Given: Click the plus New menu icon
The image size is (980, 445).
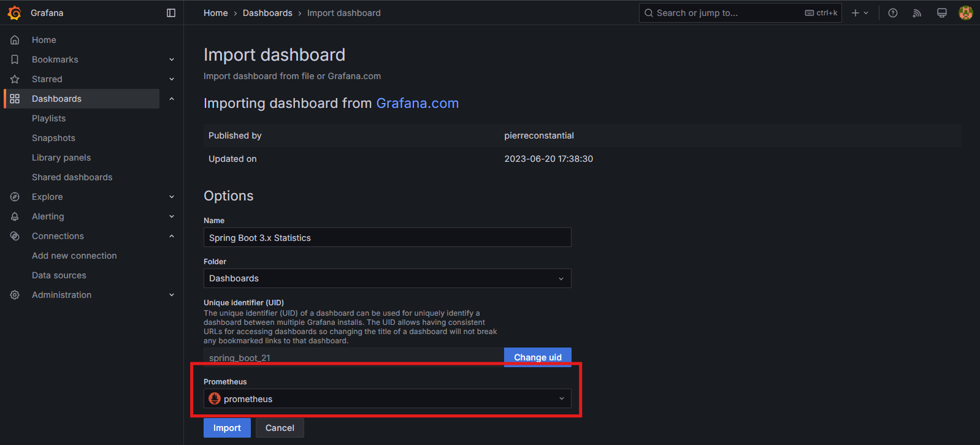Looking at the screenshot, I should [860, 13].
